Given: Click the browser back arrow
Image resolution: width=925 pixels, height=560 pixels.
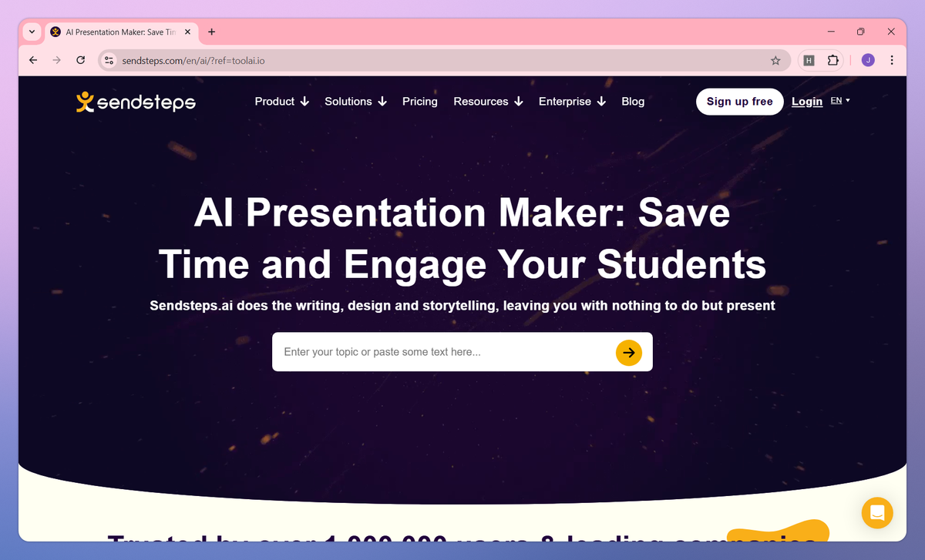Looking at the screenshot, I should (x=32, y=60).
